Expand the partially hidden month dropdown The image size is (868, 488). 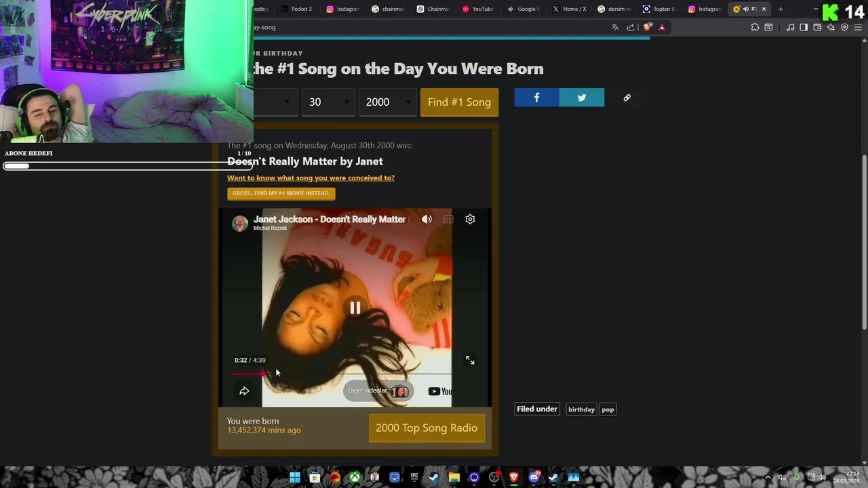coord(275,102)
